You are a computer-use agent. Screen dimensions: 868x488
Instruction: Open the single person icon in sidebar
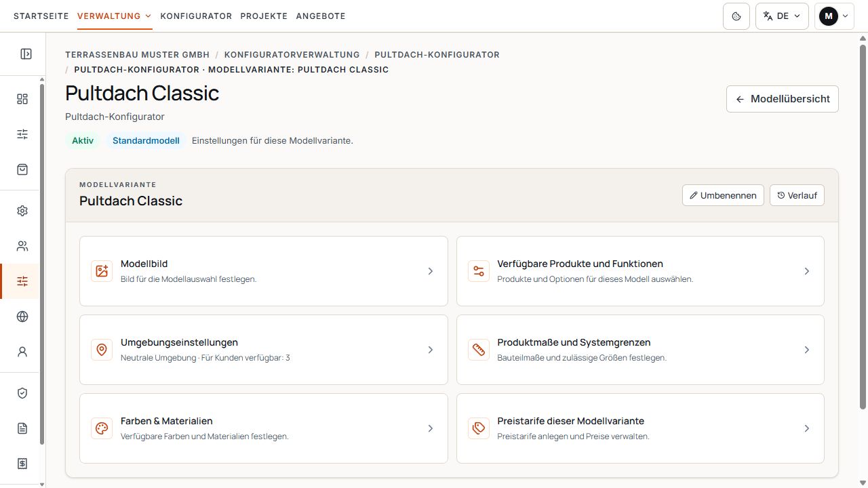(x=22, y=352)
